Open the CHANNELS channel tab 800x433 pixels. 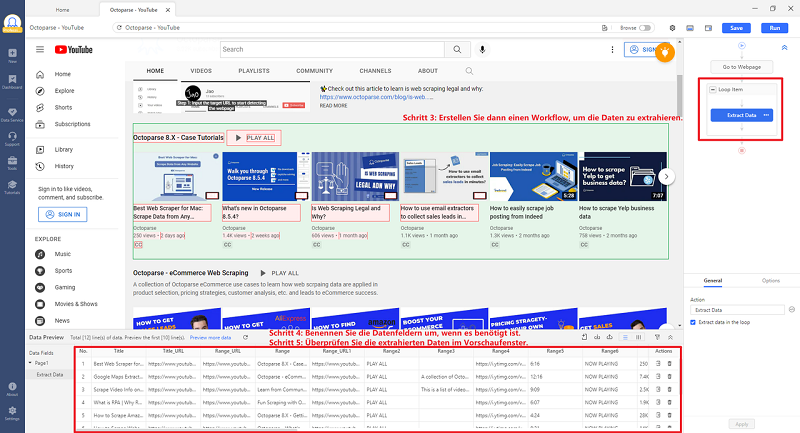[375, 71]
